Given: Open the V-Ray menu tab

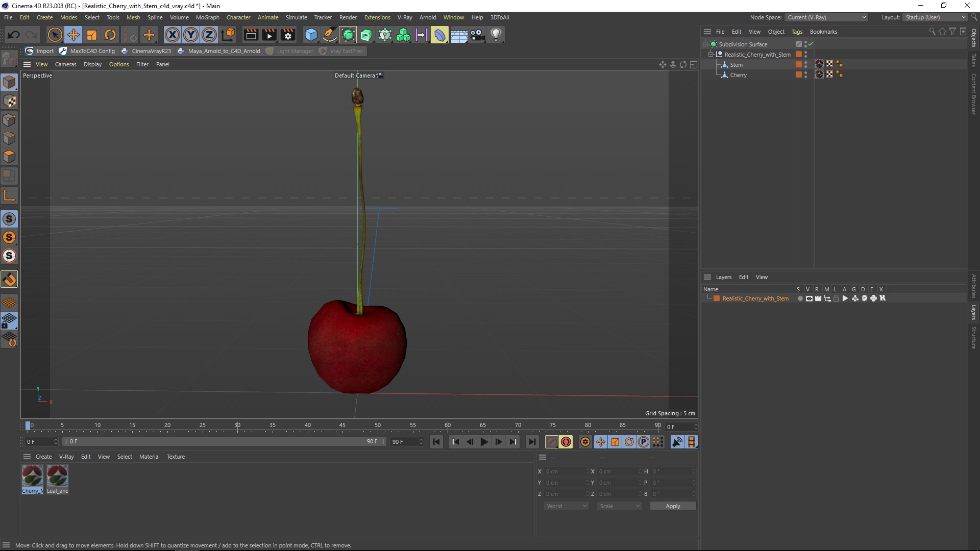Looking at the screenshot, I should coord(404,17).
